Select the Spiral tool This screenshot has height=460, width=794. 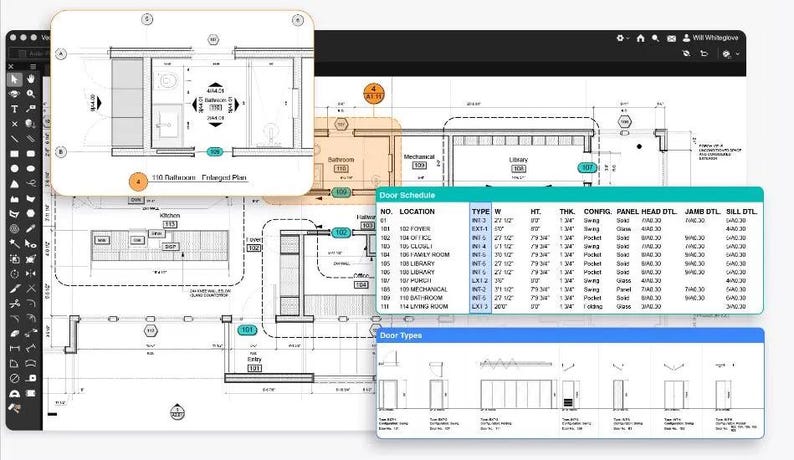14,228
